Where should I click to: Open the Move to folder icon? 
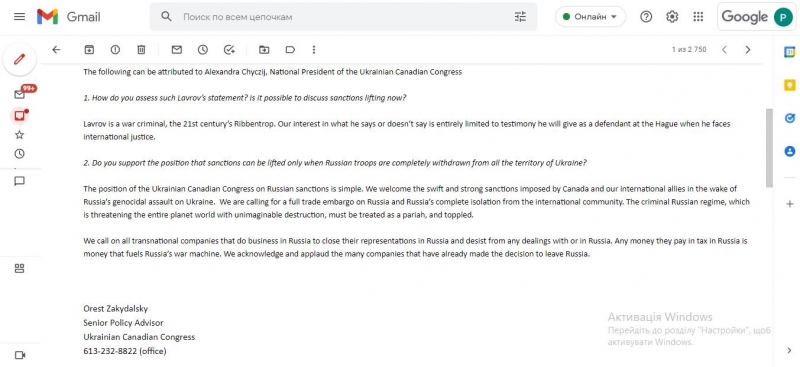264,50
